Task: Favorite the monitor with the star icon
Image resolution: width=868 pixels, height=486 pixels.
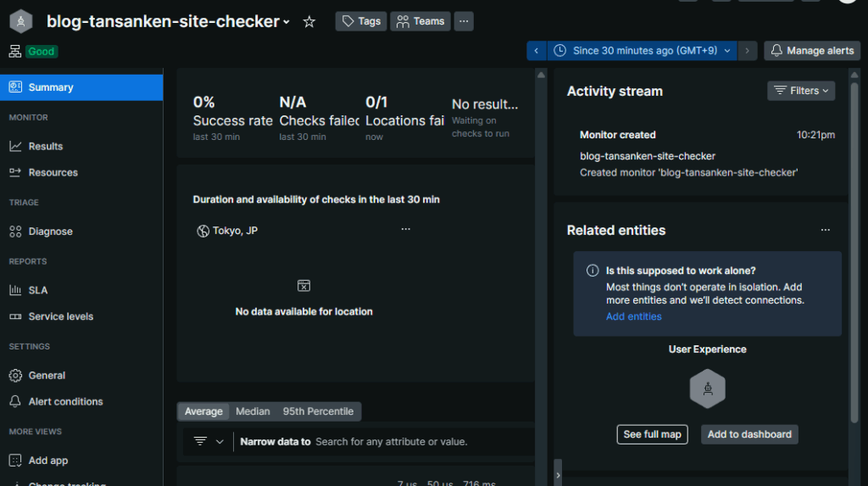Action: pyautogui.click(x=309, y=21)
